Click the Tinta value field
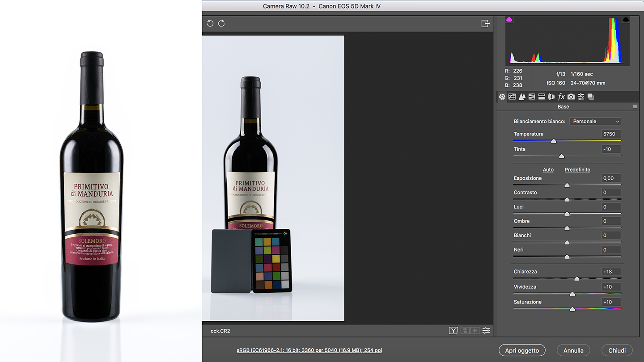The width and height of the screenshot is (644, 362). point(611,149)
